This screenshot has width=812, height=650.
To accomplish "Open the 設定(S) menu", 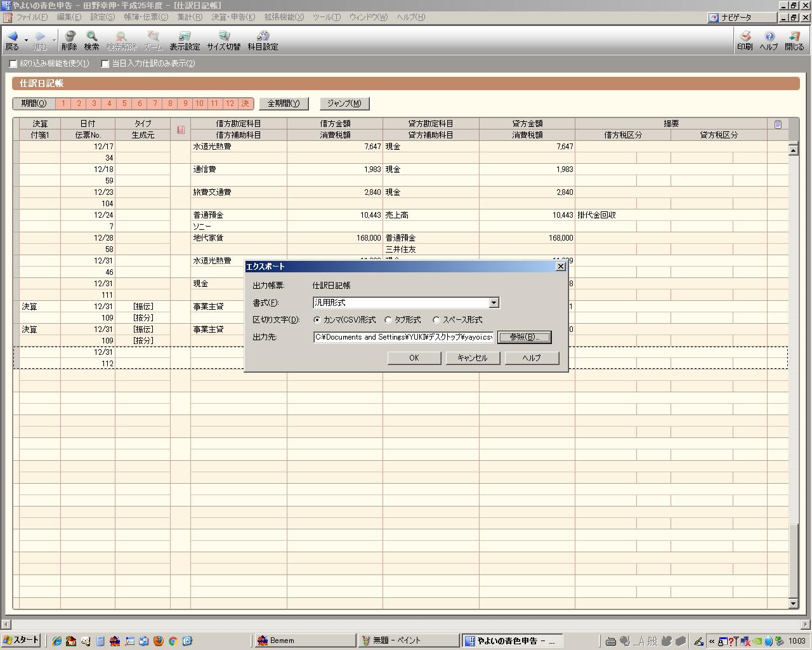I will [102, 17].
